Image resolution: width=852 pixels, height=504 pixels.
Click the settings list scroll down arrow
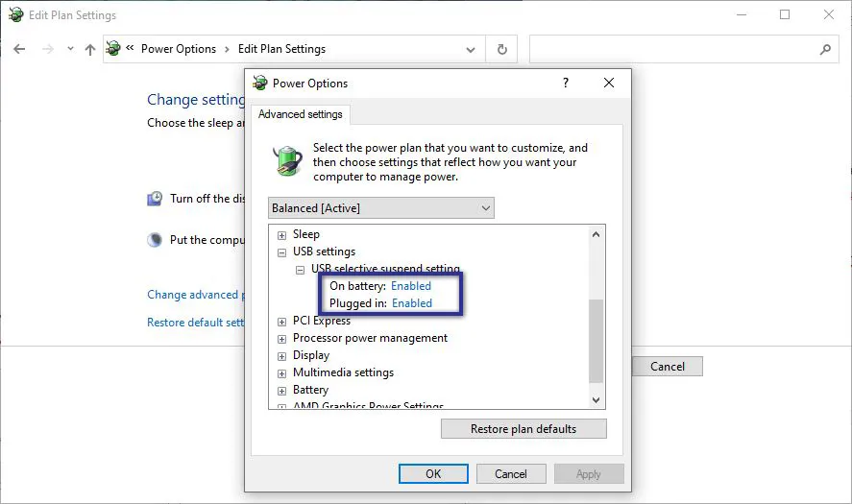[x=596, y=399]
